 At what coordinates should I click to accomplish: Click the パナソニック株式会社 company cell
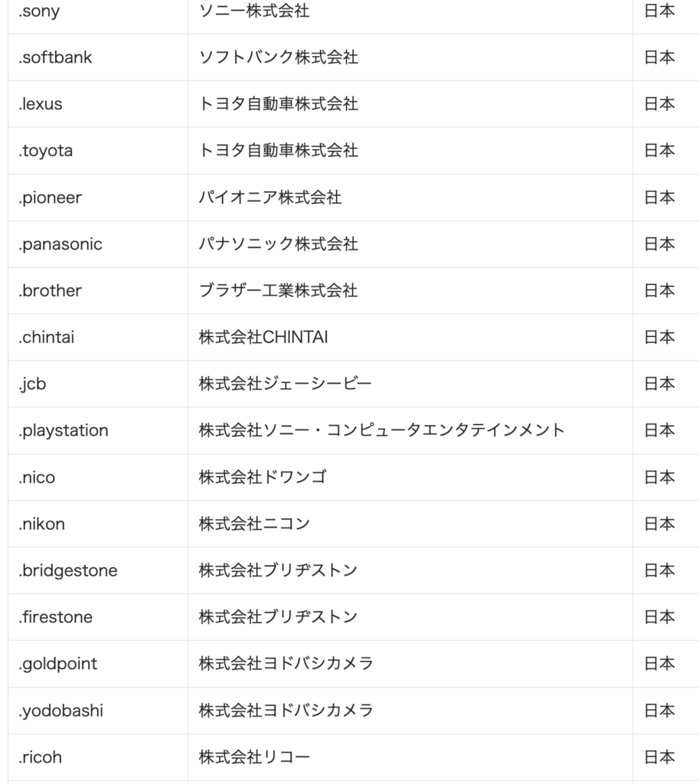pos(278,244)
